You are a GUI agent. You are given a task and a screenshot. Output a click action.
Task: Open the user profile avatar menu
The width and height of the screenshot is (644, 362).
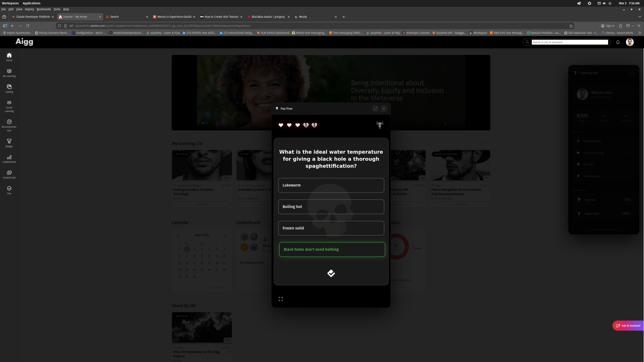click(630, 42)
